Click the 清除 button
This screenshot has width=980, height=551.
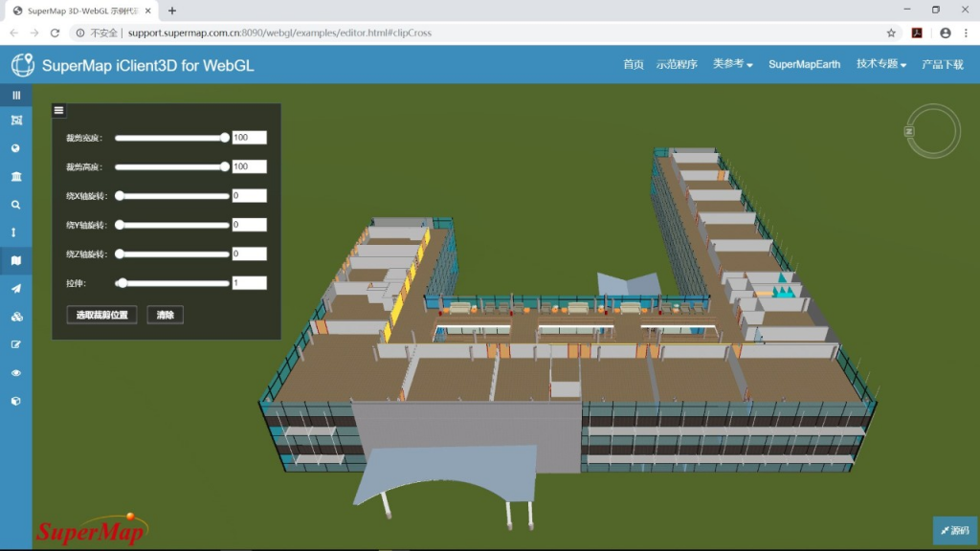(165, 315)
